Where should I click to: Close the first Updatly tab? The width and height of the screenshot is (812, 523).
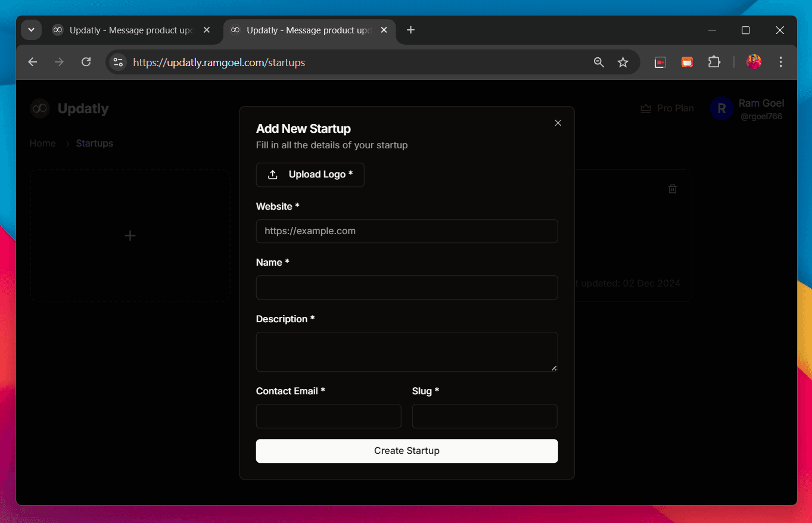pos(207,30)
